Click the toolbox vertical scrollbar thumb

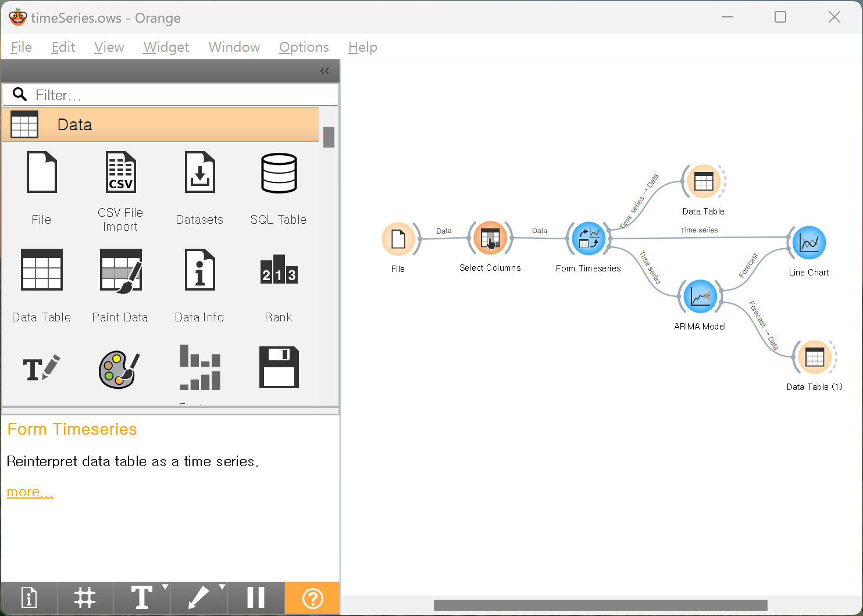pyautogui.click(x=329, y=137)
